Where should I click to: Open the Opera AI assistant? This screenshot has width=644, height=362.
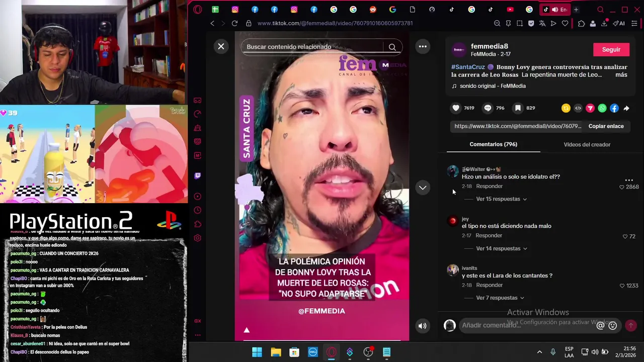click(x=619, y=23)
